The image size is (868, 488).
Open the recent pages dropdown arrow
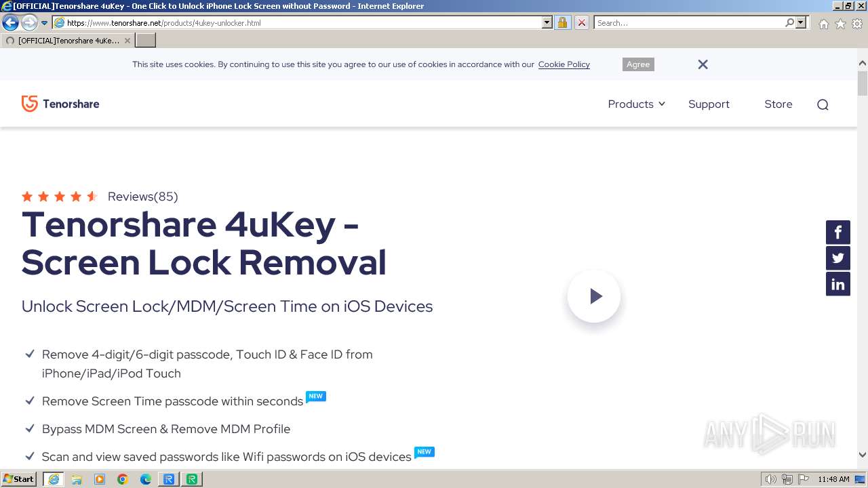click(x=44, y=23)
